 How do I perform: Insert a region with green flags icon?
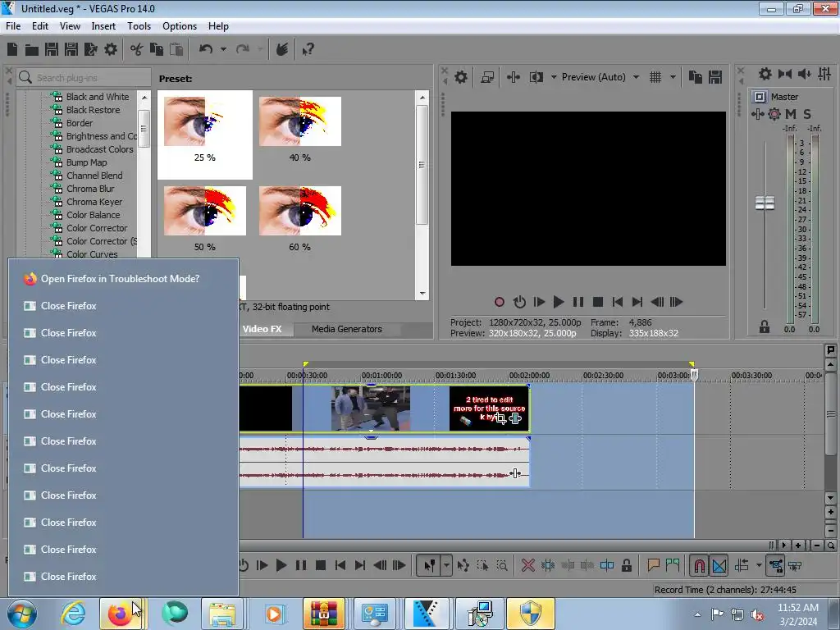point(673,564)
